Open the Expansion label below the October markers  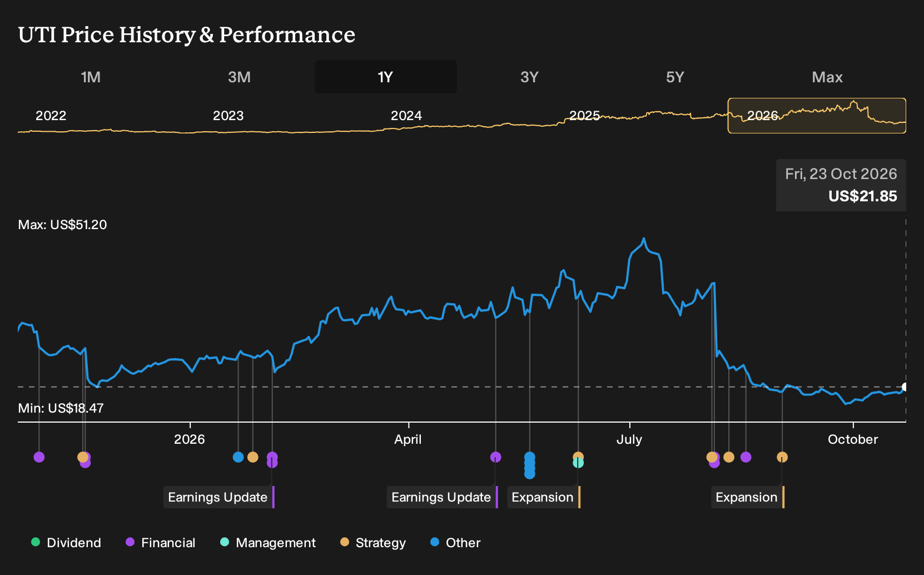(748, 497)
